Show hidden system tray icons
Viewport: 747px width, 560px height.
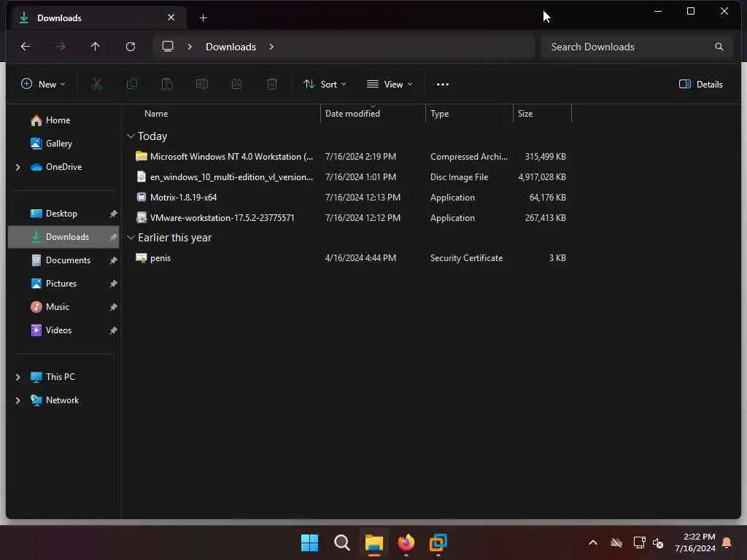pos(593,542)
